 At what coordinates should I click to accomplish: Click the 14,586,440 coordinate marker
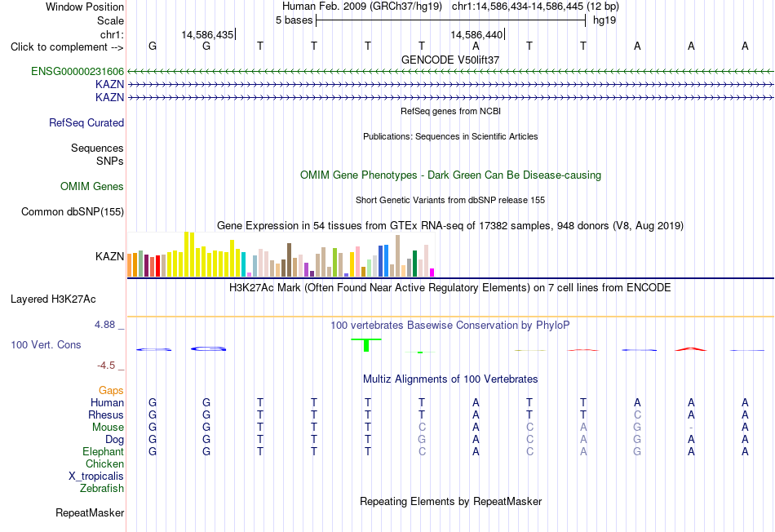[x=476, y=34]
